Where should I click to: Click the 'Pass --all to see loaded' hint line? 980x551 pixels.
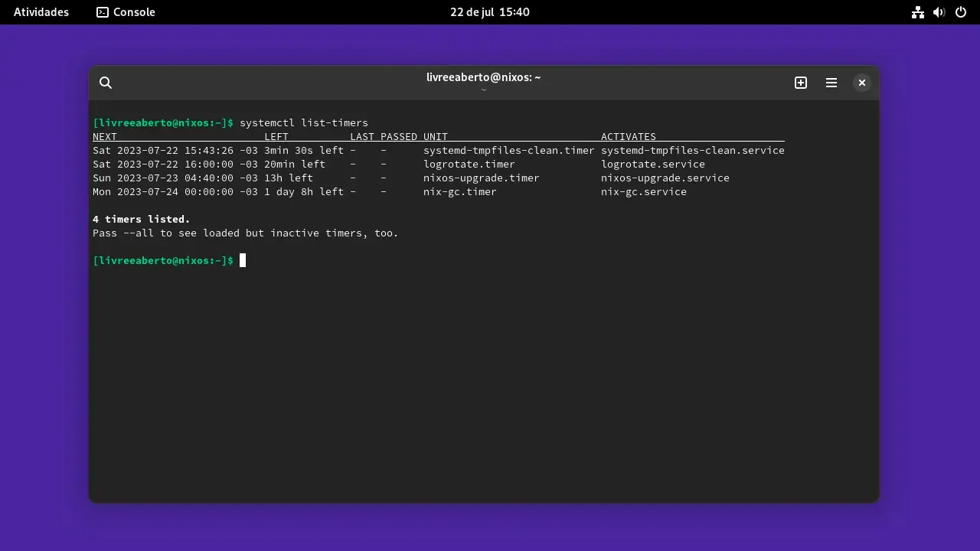tap(246, 233)
